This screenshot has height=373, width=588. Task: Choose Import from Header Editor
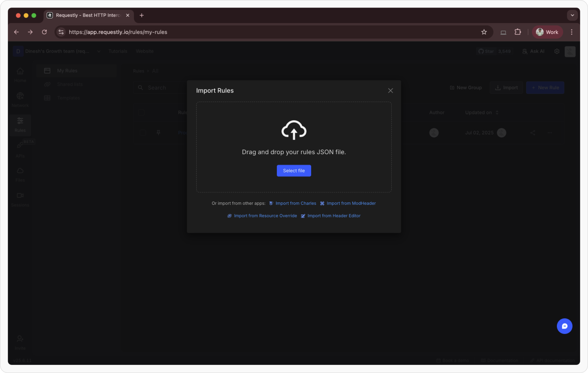[x=334, y=216]
